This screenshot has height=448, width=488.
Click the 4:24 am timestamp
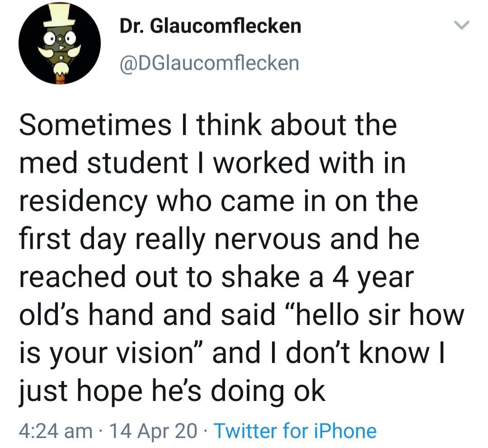tap(55, 430)
